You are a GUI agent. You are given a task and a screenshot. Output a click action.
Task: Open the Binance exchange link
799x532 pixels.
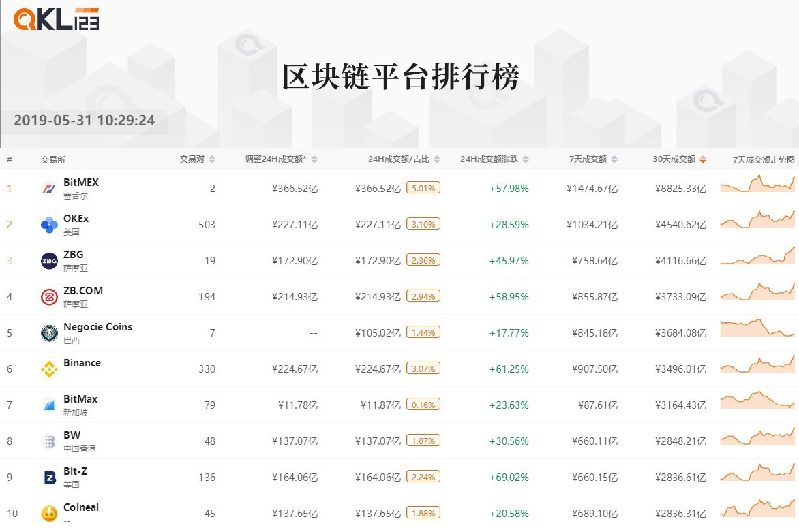tap(82, 363)
